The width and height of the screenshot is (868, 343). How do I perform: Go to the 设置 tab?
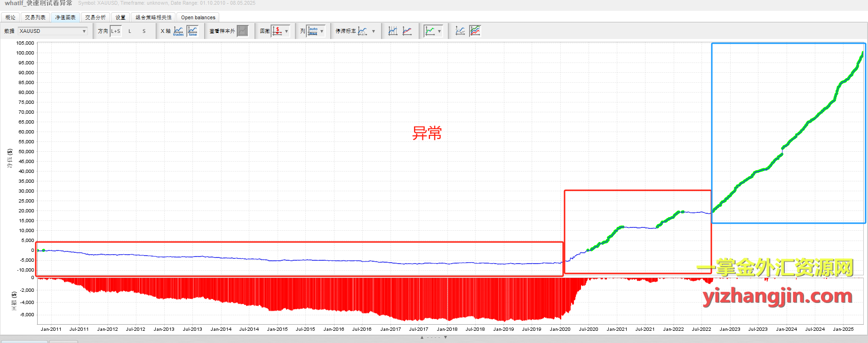pyautogui.click(x=120, y=17)
